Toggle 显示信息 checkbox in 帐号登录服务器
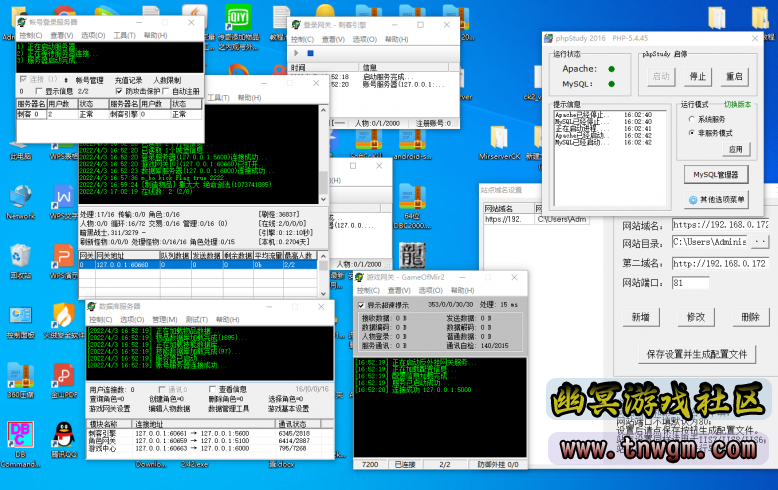The width and height of the screenshot is (778, 490). 39,91
